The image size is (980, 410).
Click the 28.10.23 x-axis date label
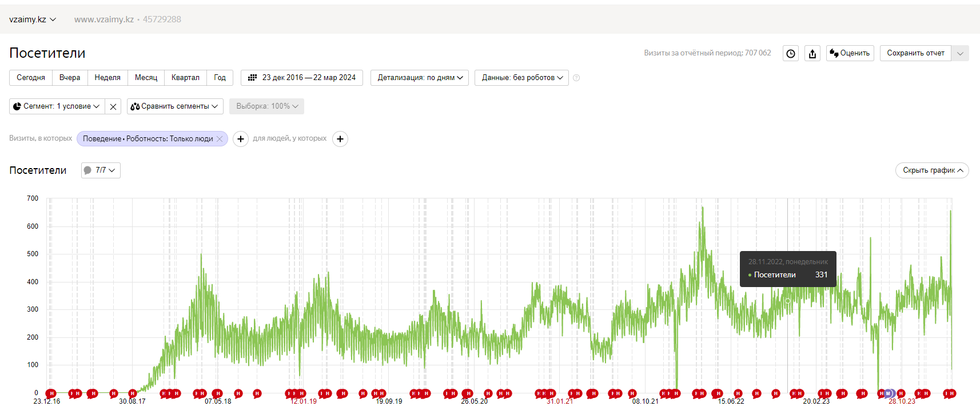[902, 401]
